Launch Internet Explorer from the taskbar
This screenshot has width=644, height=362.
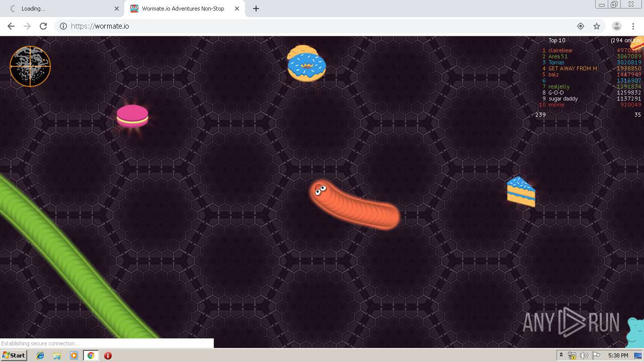tap(40, 355)
